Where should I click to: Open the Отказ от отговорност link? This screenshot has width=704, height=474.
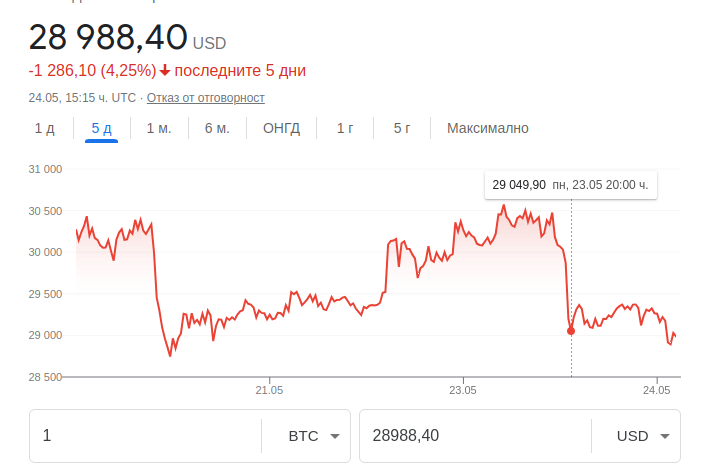click(206, 98)
